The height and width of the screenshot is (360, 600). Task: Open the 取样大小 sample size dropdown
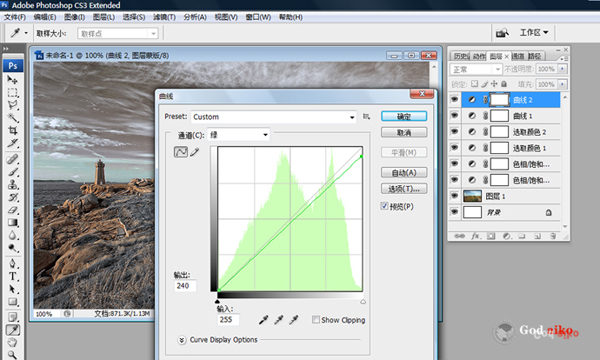[117, 34]
